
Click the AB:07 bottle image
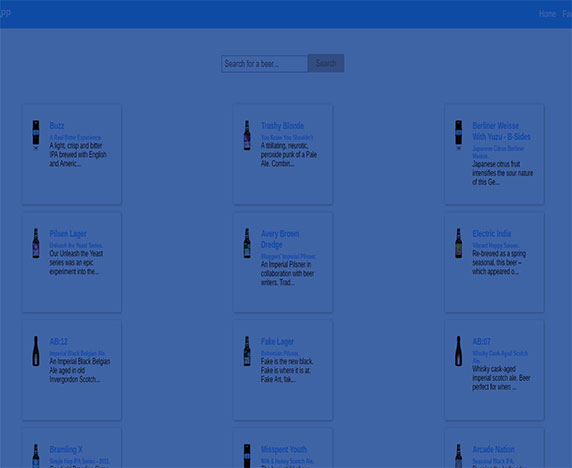pyautogui.click(x=459, y=351)
